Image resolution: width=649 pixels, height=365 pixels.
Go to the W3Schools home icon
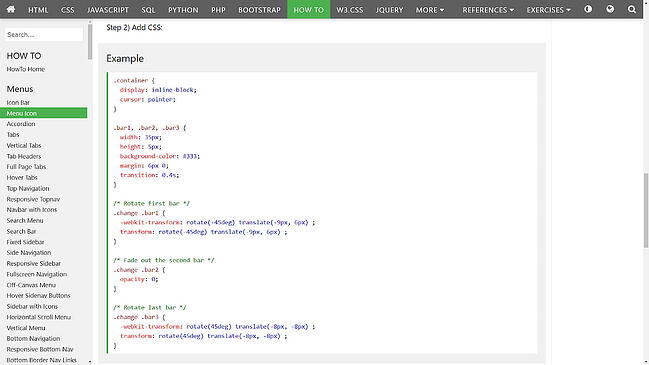(11, 9)
